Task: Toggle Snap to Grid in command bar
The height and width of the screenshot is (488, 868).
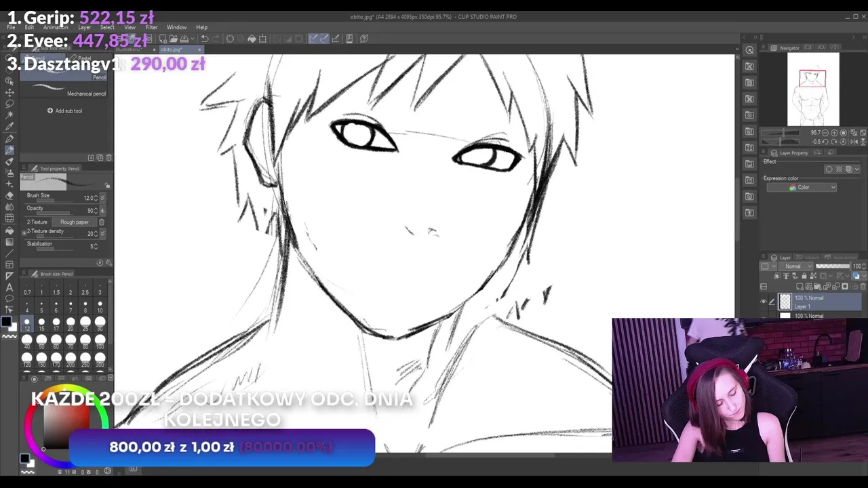Action: pos(335,39)
